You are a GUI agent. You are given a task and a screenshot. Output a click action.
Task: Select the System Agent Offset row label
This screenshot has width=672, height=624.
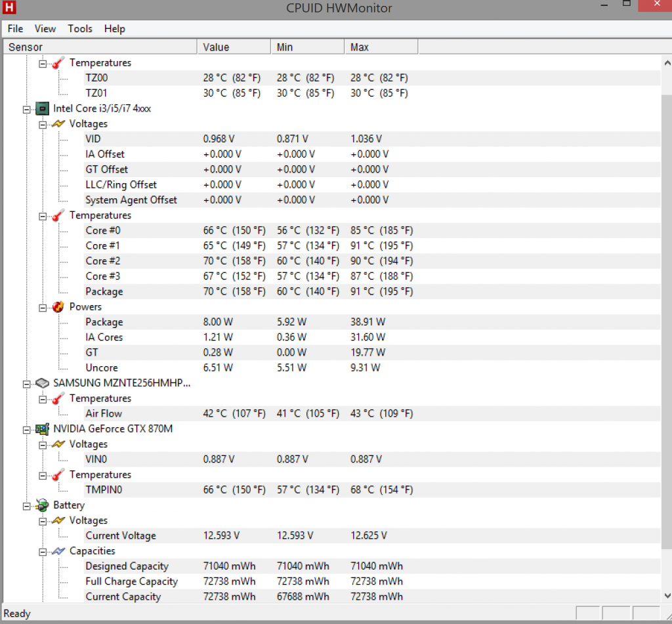(x=131, y=200)
